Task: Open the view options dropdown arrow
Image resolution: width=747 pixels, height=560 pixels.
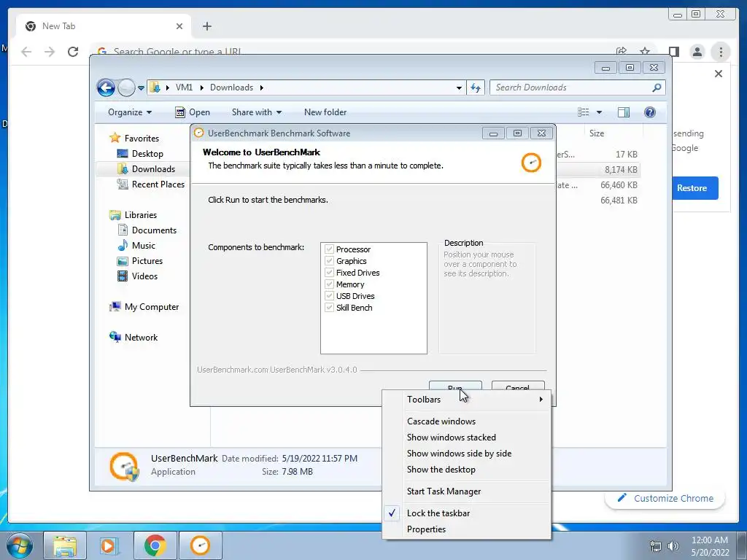Action: click(x=600, y=112)
